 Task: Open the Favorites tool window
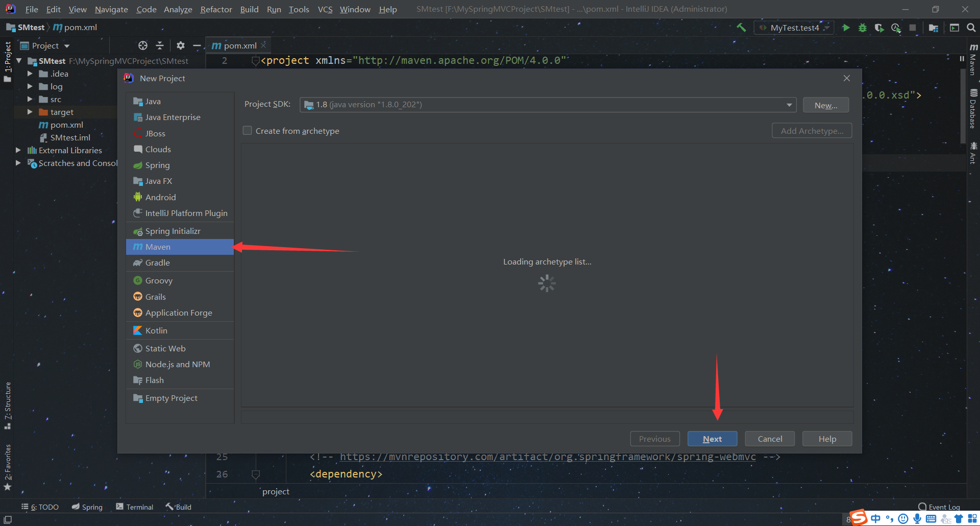(8, 467)
